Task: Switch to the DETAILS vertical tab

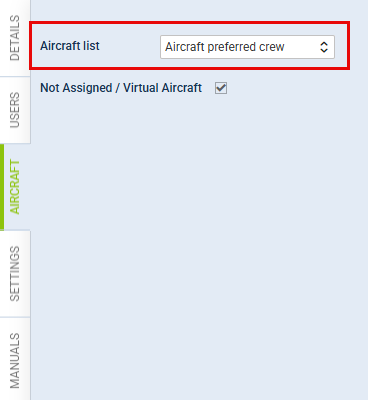Action: pos(15,38)
